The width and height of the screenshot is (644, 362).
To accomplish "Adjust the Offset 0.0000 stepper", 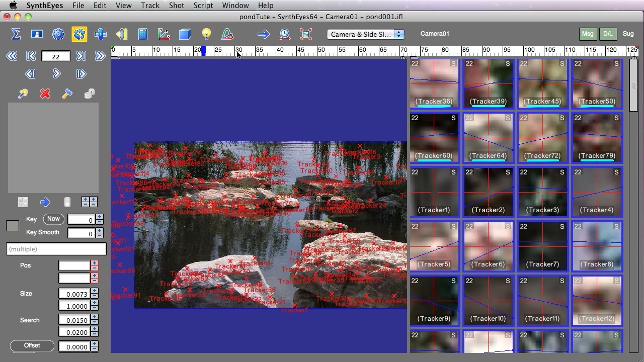I will (95, 346).
